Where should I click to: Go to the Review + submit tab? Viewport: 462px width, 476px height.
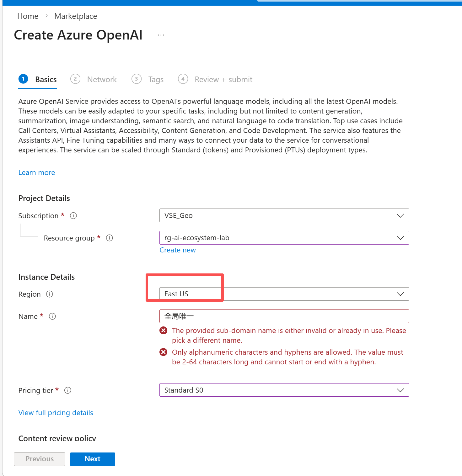[x=215, y=79]
